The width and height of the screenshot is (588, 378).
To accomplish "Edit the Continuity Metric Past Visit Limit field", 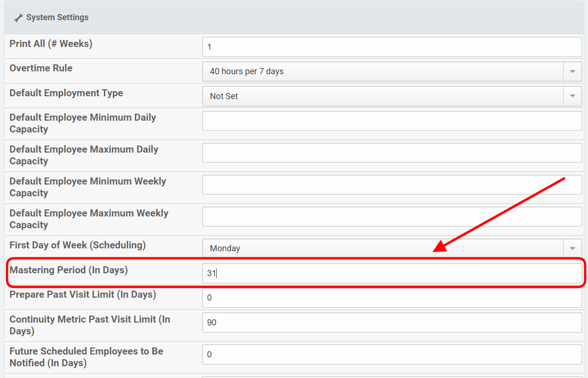I will tap(392, 323).
